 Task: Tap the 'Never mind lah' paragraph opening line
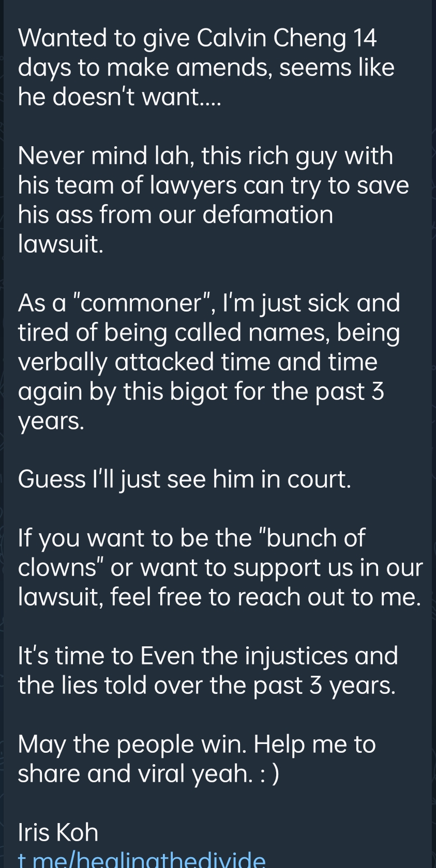point(205,156)
